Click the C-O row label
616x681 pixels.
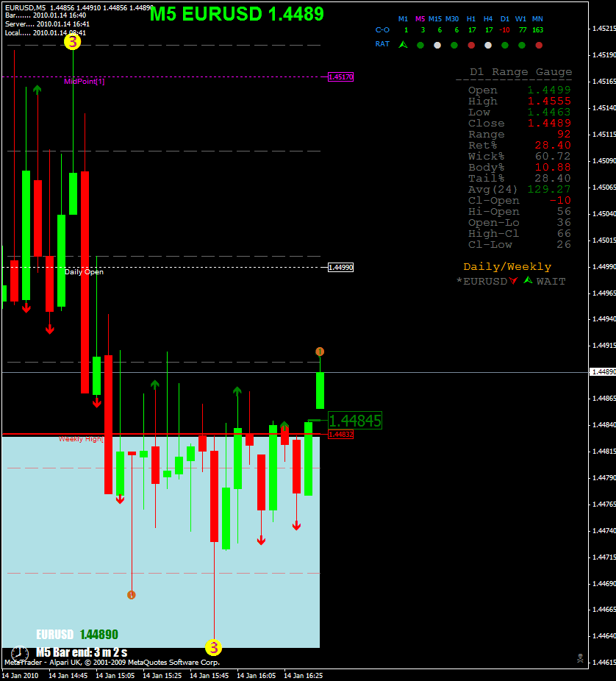coord(382,30)
